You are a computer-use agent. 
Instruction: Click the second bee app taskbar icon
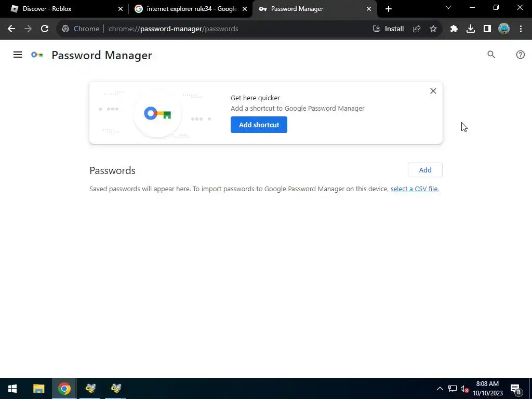[x=116, y=389]
